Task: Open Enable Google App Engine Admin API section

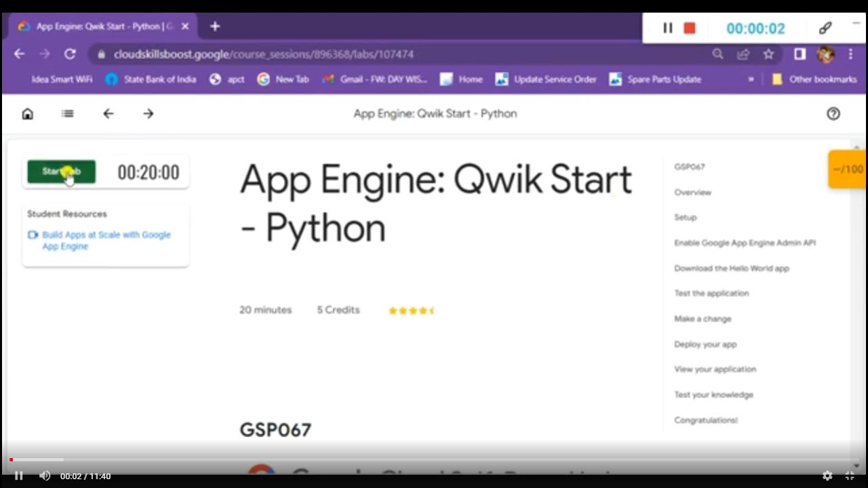Action: pyautogui.click(x=745, y=243)
